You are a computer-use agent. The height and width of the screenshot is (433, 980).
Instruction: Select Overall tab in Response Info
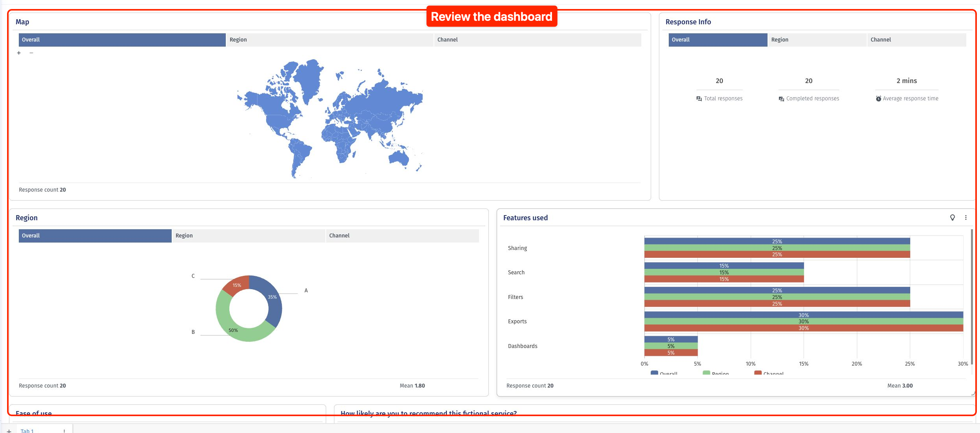click(x=718, y=40)
